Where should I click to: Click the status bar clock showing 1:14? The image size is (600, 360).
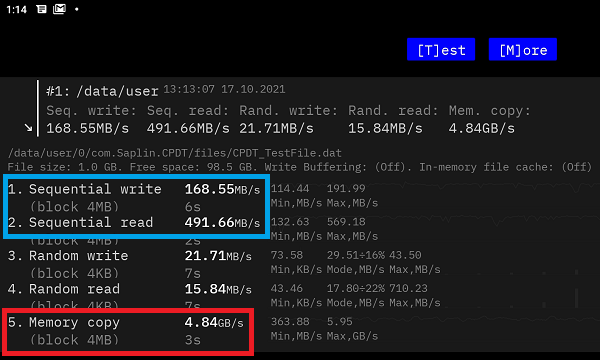(x=16, y=10)
